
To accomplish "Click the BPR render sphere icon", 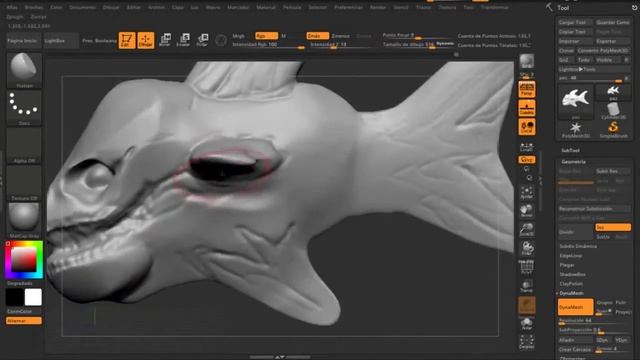I will coord(527,61).
